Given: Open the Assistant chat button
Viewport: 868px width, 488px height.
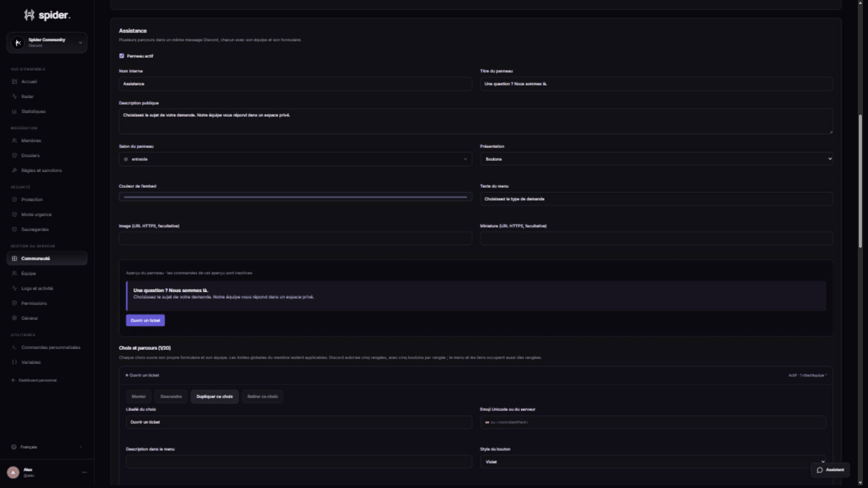Looking at the screenshot, I should [x=830, y=470].
